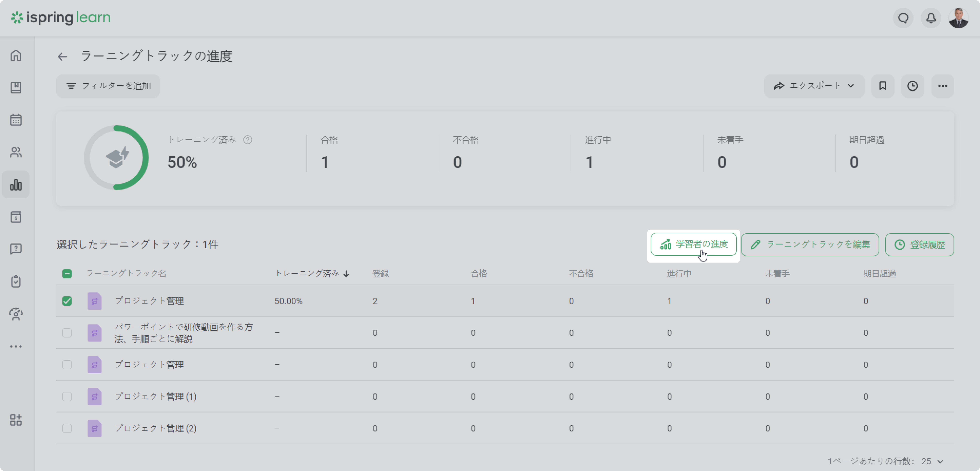
Task: Click the 50% トレーニング済み summary value
Action: tap(182, 163)
